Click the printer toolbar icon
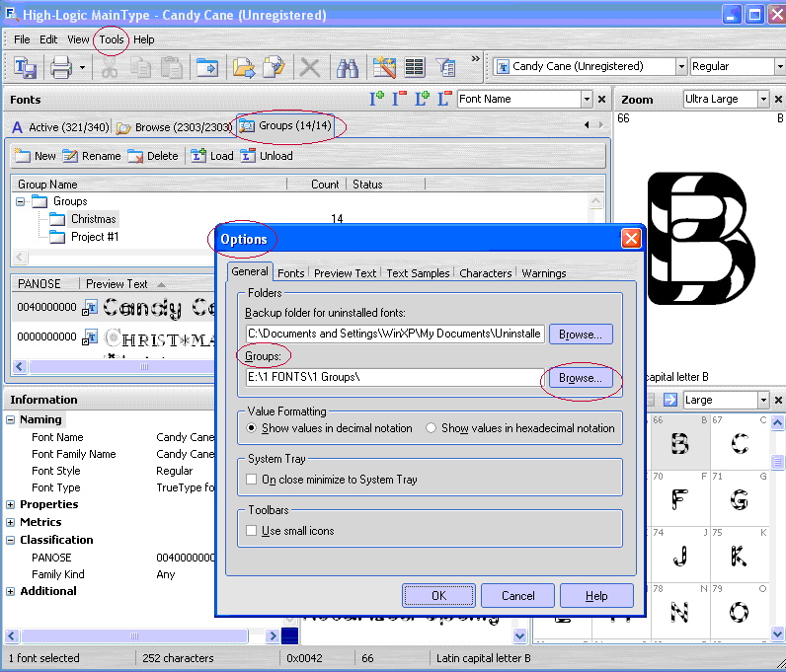The image size is (786, 672). (x=61, y=67)
